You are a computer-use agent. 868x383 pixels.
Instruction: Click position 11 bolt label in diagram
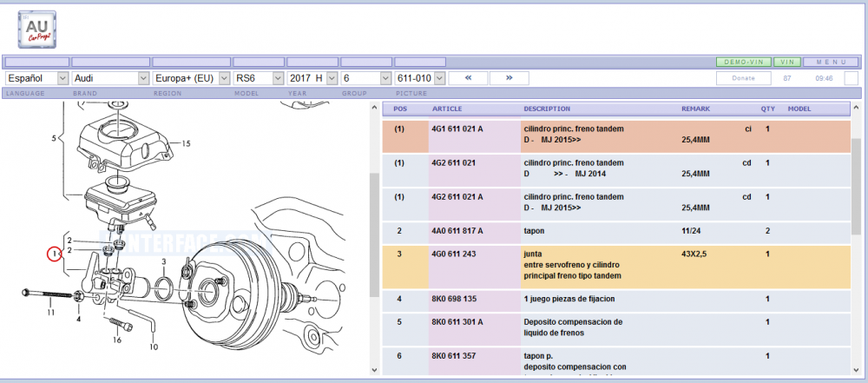pyautogui.click(x=50, y=314)
